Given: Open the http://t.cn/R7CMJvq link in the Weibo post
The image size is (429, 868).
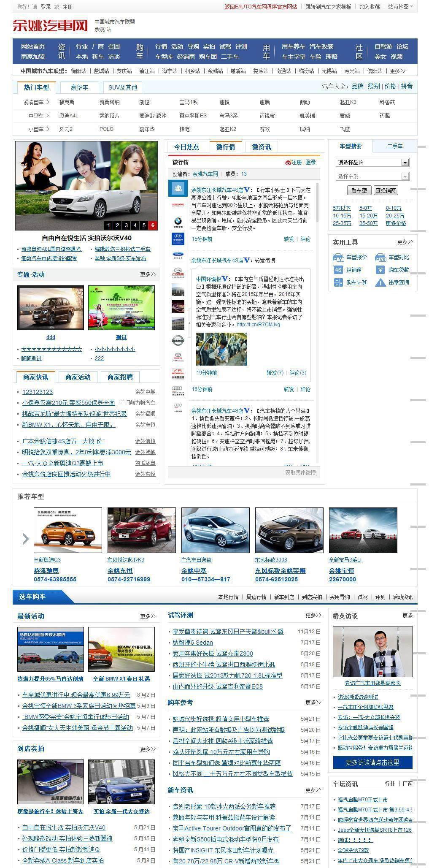Looking at the screenshot, I should click(x=258, y=325).
